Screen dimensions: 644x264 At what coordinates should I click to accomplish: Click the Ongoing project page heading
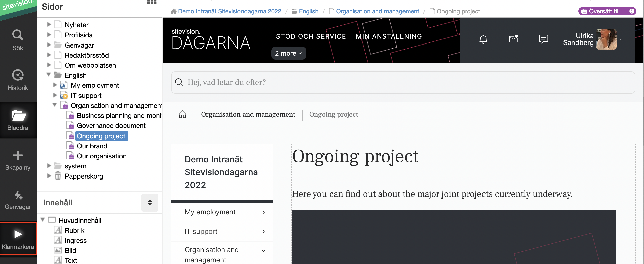tap(355, 156)
